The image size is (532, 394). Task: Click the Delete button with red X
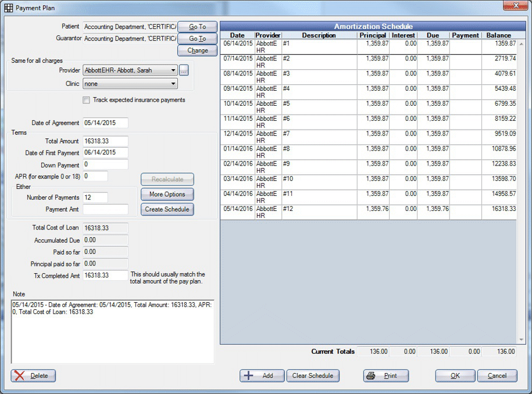[34, 375]
